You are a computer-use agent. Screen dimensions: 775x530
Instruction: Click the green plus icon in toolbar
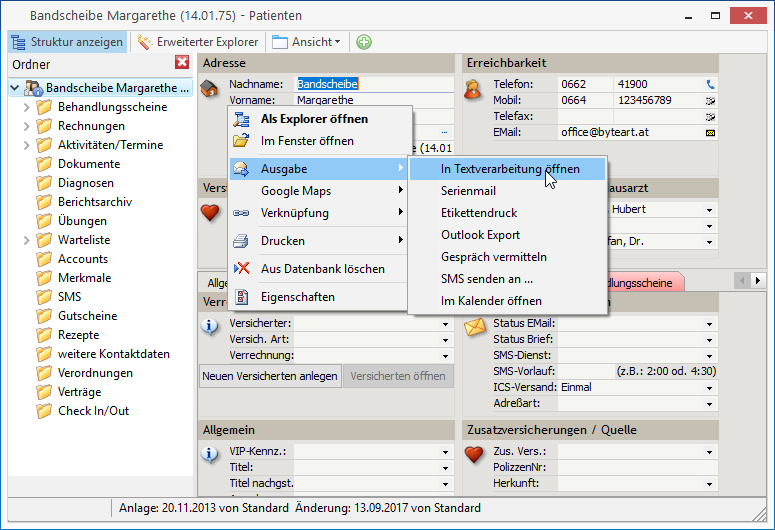pos(363,42)
